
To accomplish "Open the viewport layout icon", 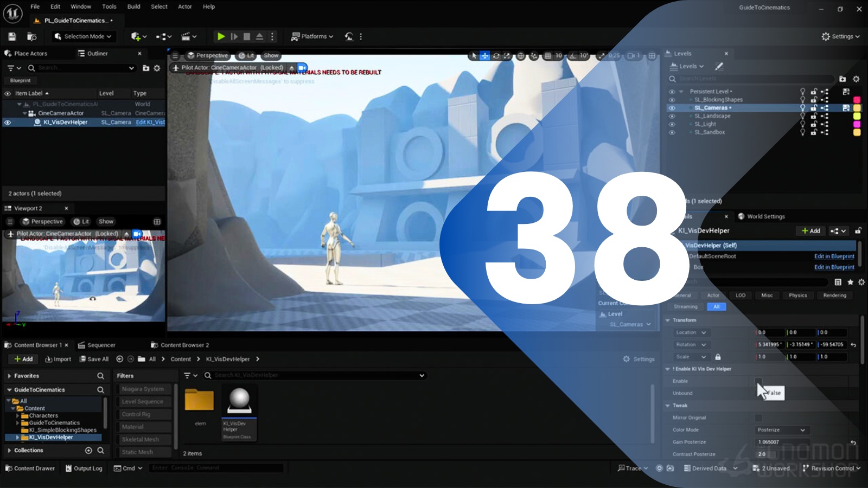I will pos(652,55).
